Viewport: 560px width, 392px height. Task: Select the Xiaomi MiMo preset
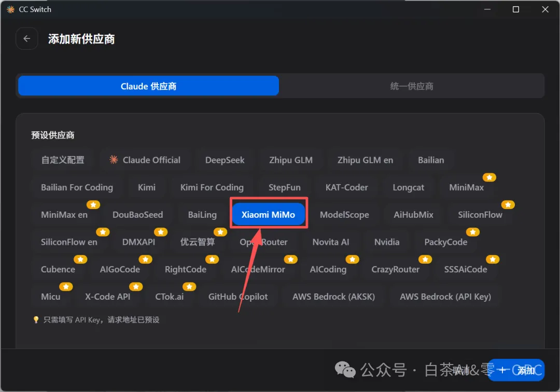click(x=268, y=215)
